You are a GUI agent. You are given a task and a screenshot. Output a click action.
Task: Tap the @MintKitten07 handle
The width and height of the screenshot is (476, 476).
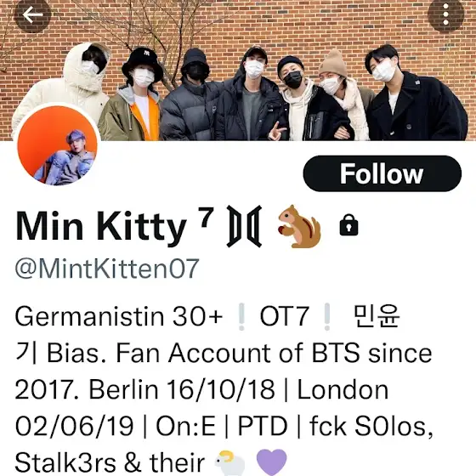(107, 269)
